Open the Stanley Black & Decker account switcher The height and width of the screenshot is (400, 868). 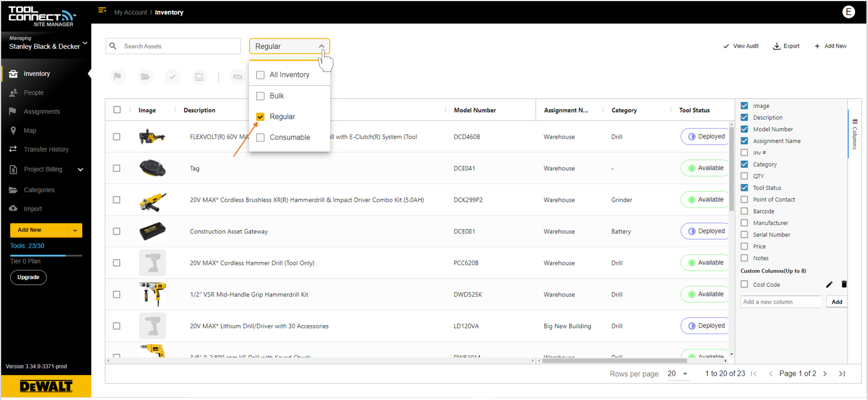coord(48,43)
